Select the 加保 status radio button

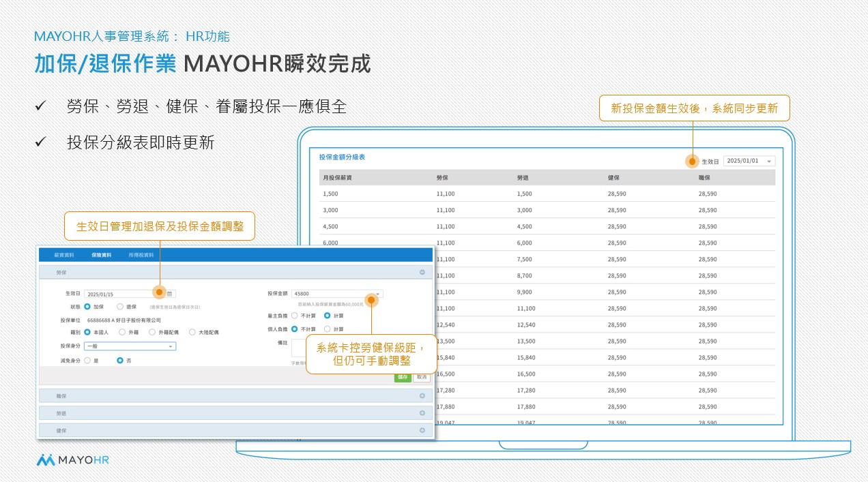click(x=87, y=307)
